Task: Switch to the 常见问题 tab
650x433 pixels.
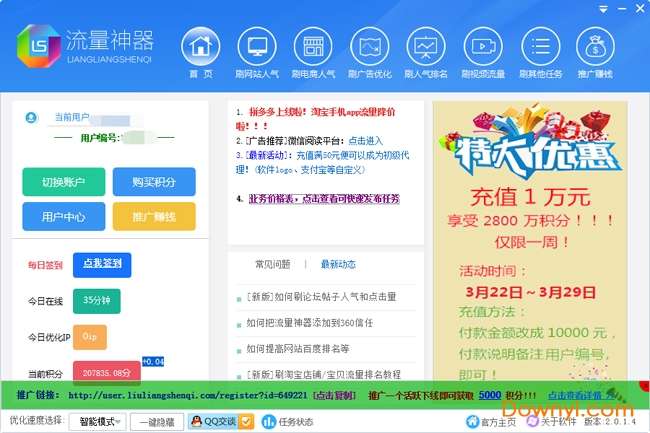Action: (272, 264)
